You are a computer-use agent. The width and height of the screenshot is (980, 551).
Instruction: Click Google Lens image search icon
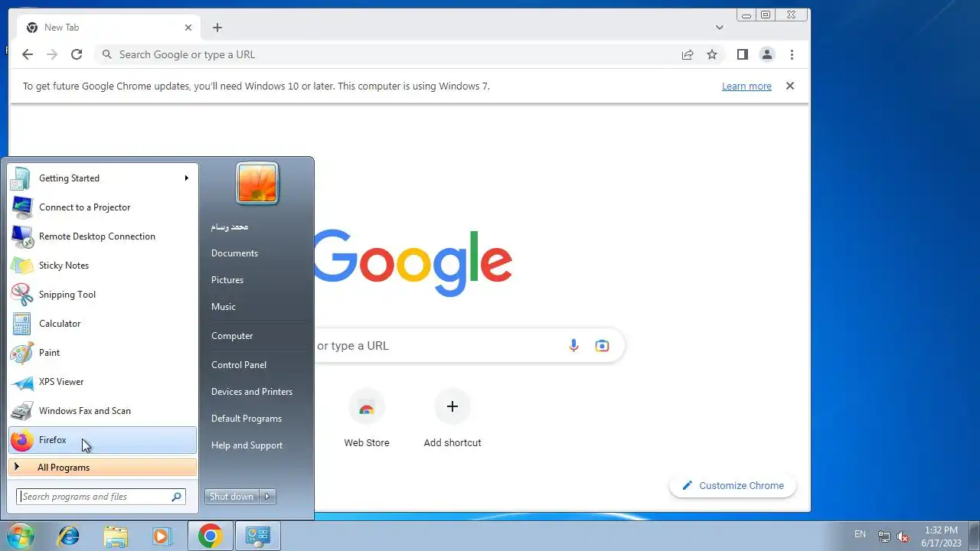[603, 346]
